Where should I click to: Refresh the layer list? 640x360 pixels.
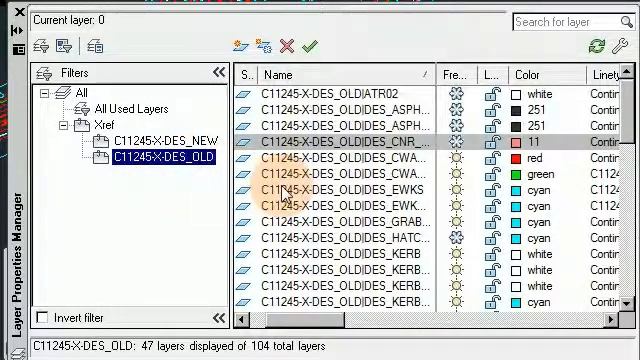597,46
